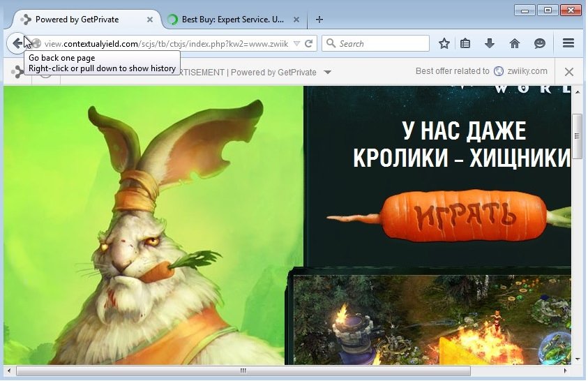
Task: Open the Firefox hamburger menu
Action: 568,43
